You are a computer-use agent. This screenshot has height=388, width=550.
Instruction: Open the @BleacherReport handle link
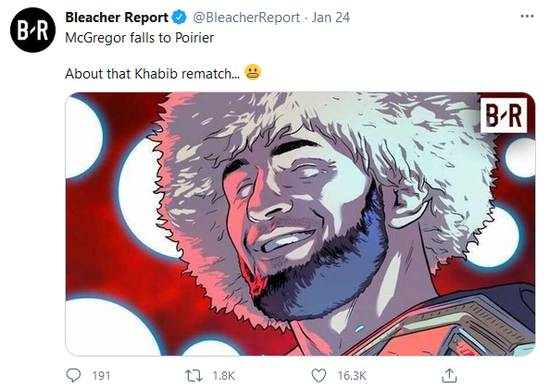tap(246, 17)
